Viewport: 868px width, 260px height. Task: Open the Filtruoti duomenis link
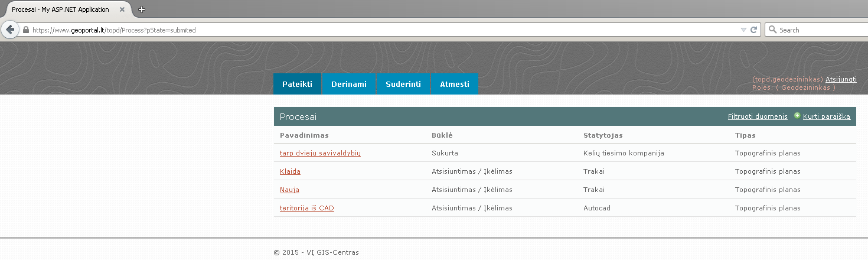pos(758,116)
